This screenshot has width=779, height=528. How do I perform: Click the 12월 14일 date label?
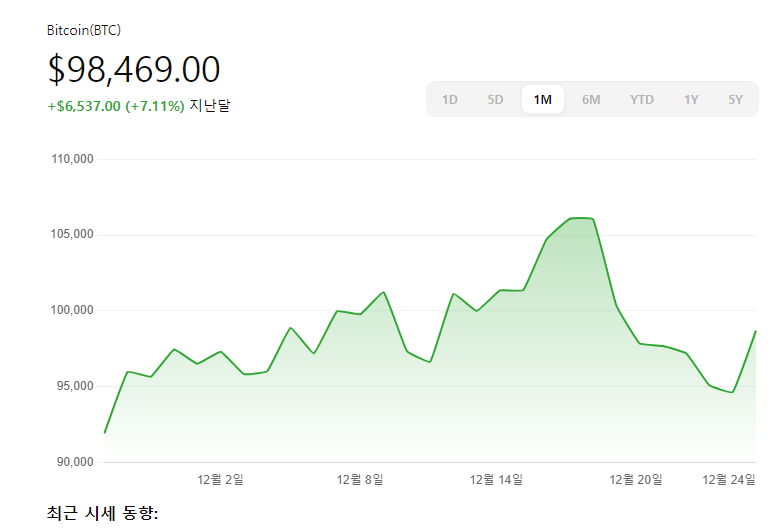[x=496, y=479]
